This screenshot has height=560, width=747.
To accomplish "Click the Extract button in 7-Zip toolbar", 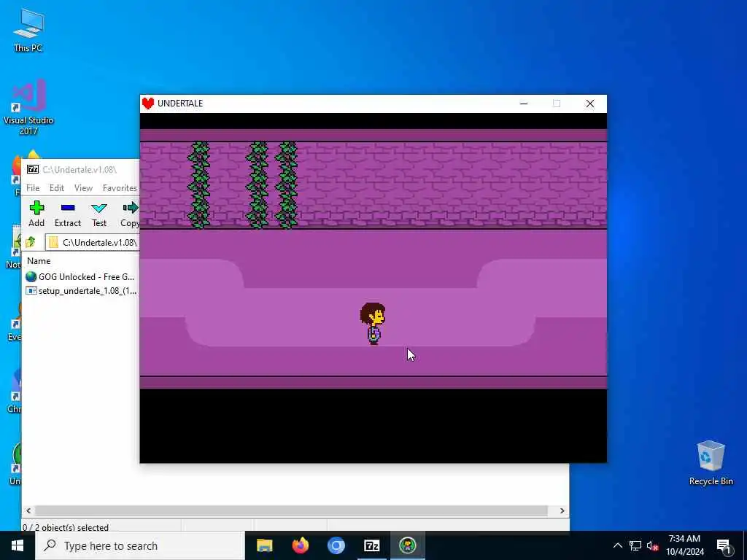I will [x=68, y=214].
